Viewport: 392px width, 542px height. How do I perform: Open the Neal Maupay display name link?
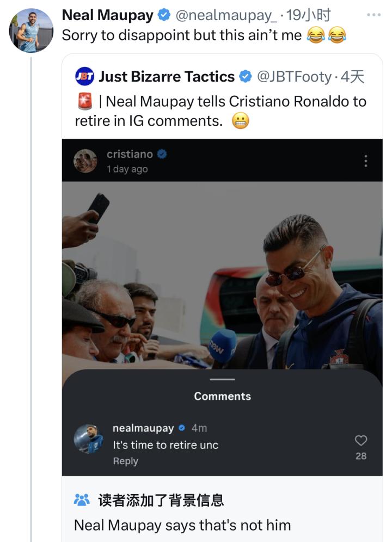(108, 16)
